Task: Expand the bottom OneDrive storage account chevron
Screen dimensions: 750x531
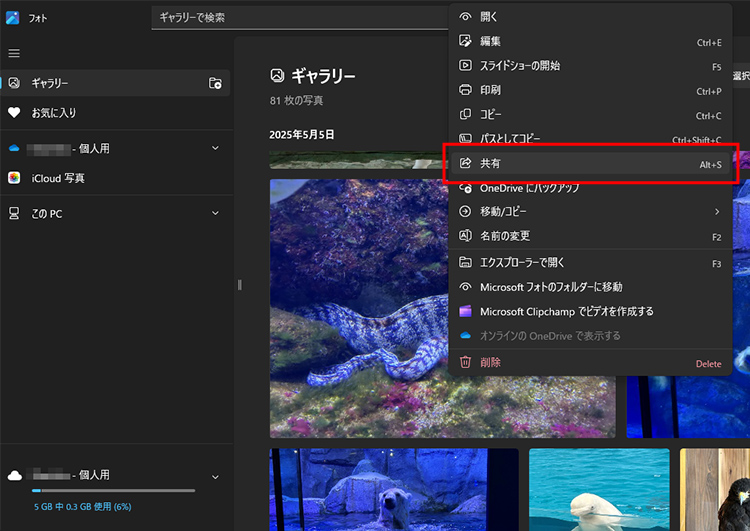Action: 215,476
